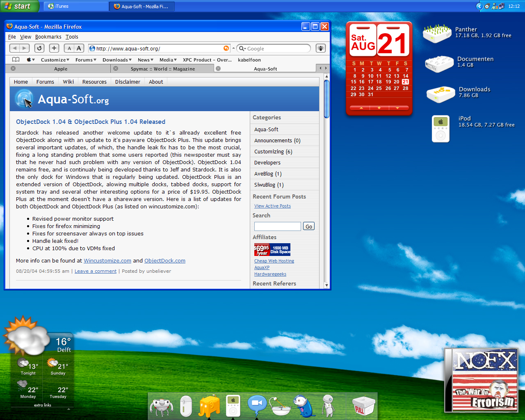Open the Google search engine dropdown
The height and width of the screenshot is (420, 525).
[x=242, y=48]
